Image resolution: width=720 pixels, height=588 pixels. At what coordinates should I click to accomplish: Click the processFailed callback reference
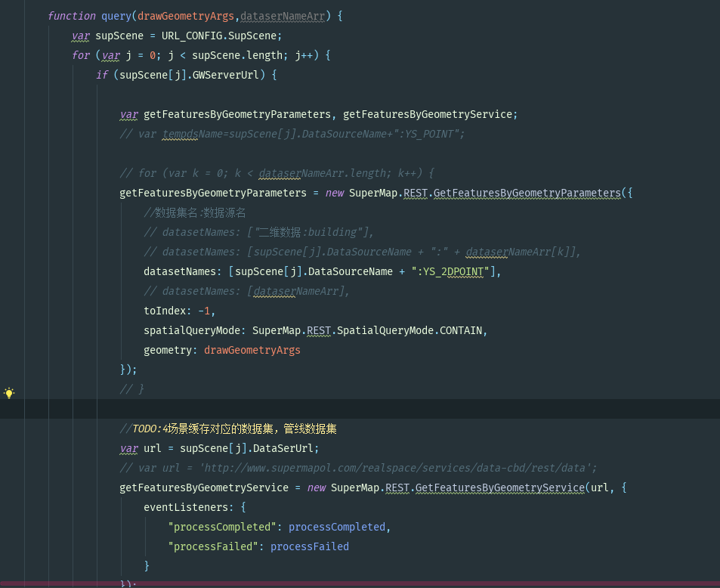point(310,546)
